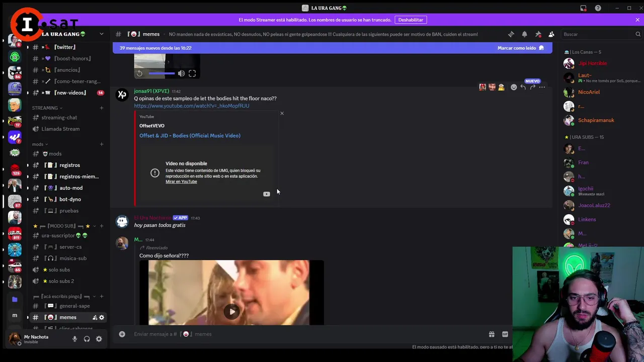Screen dimensions: 644x362
Task: Toggle headphones deafen in user panel
Action: tap(87, 339)
